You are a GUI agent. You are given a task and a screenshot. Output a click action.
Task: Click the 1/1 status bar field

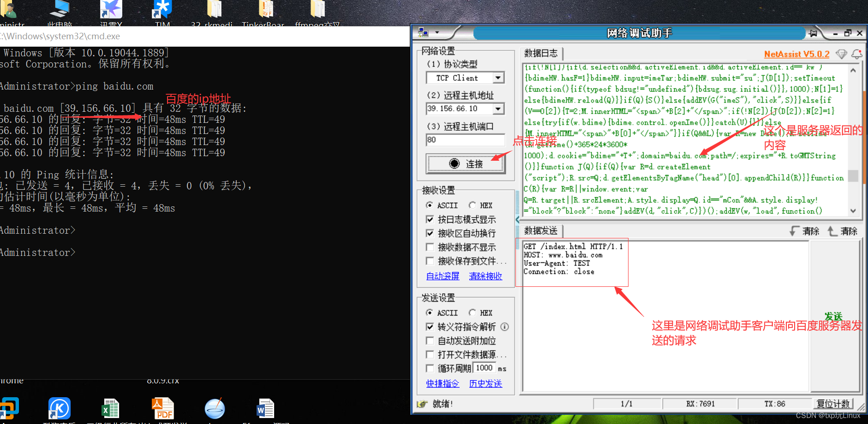pos(626,404)
